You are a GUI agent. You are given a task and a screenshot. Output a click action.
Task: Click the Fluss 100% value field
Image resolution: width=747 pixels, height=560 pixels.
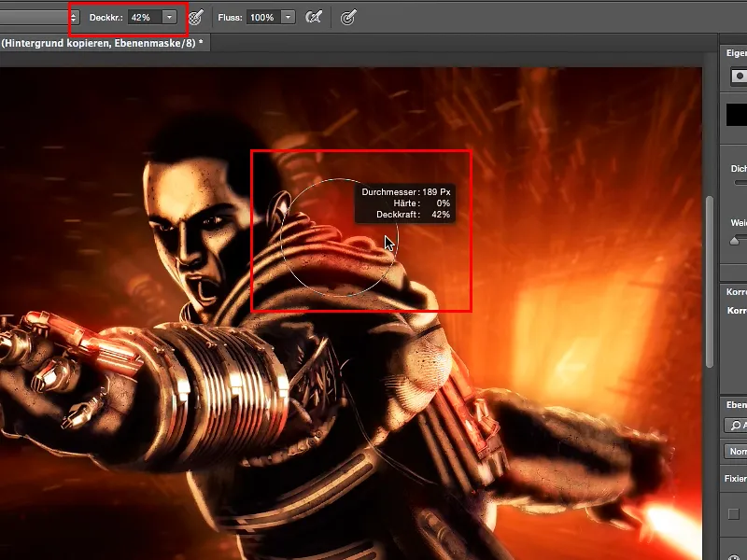[x=262, y=17]
